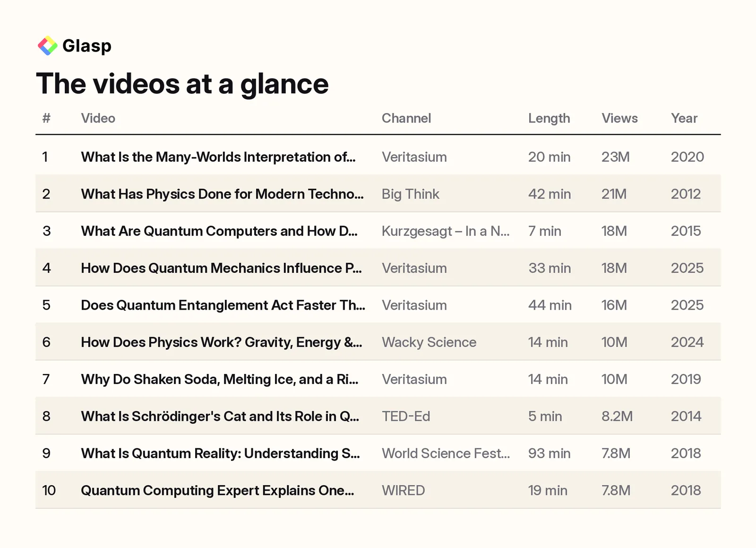Click the 'Views' column header
The width and height of the screenshot is (756, 548).
619,118
